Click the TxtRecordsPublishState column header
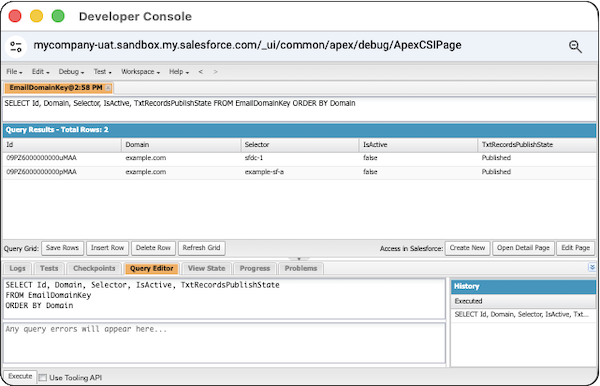 (537, 145)
